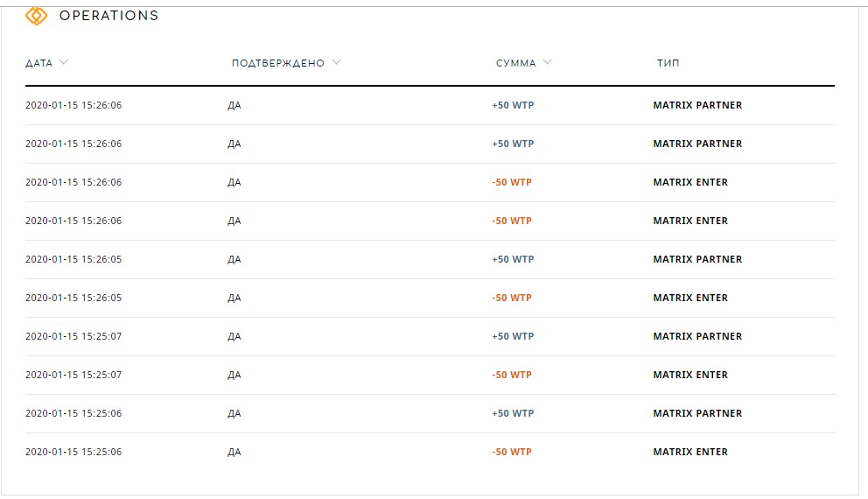Click the orange diamond Operations logo
This screenshot has height=499, width=868.
[37, 16]
